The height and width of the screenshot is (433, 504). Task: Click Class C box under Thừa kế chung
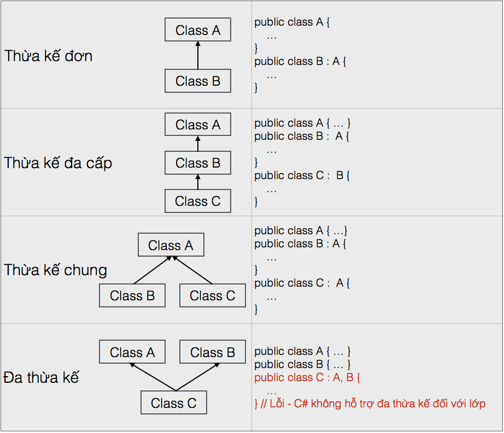(213, 295)
